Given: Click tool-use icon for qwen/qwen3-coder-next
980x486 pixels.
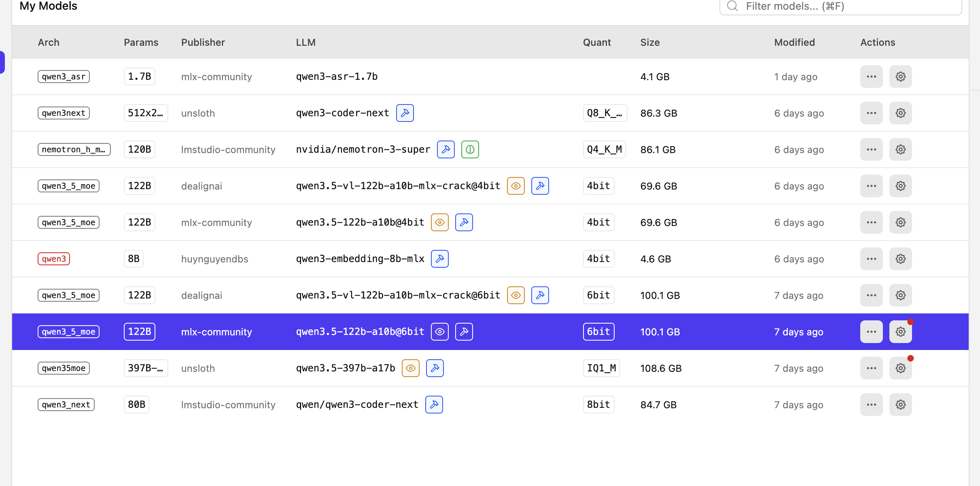Looking at the screenshot, I should point(434,405).
